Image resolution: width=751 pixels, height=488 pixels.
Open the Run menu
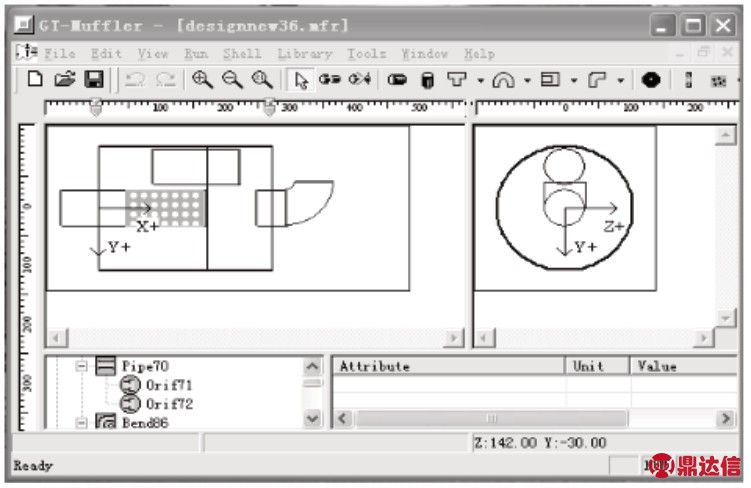click(196, 54)
